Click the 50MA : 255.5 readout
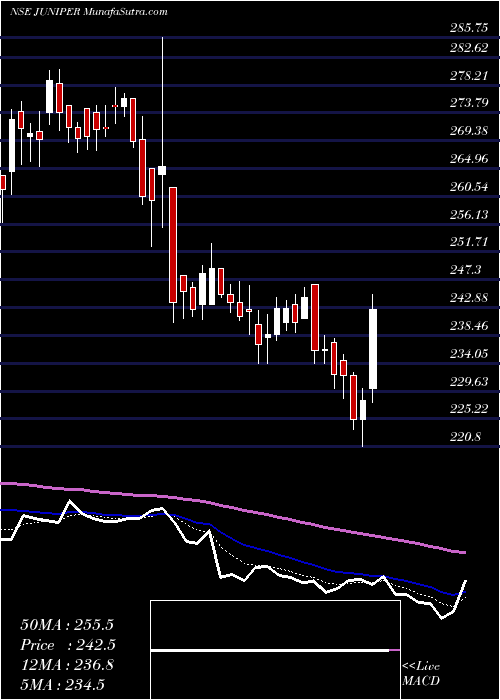This screenshot has width=500, height=700. (65, 625)
